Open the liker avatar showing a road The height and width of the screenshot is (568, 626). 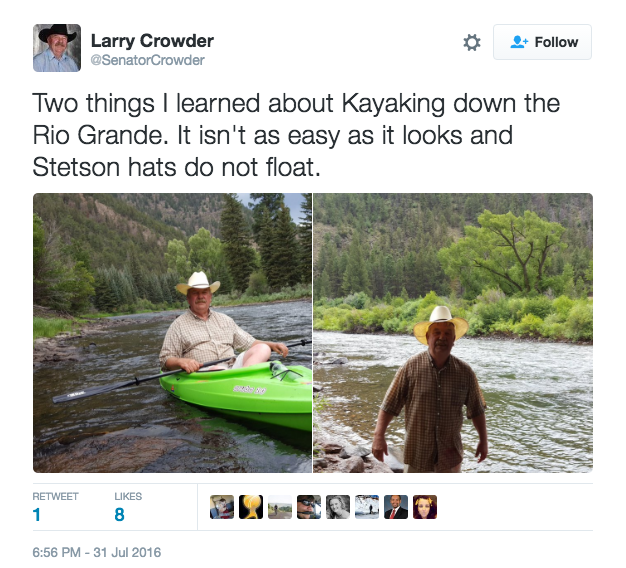click(280, 507)
